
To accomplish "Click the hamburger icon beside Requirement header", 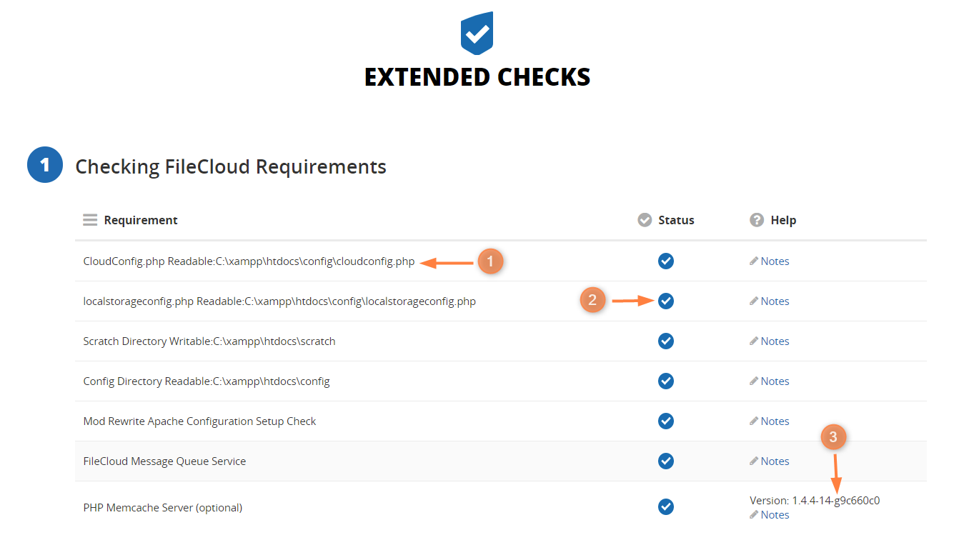I will click(89, 219).
